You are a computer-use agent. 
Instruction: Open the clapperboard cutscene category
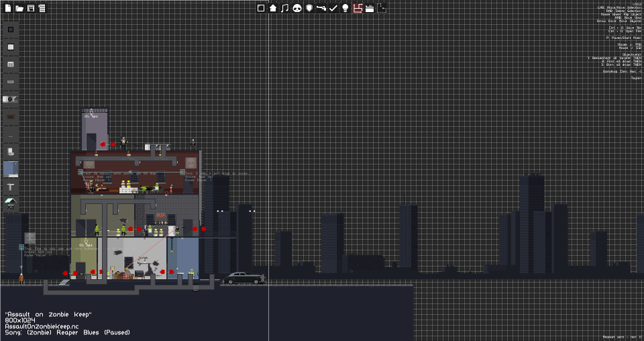(370, 8)
